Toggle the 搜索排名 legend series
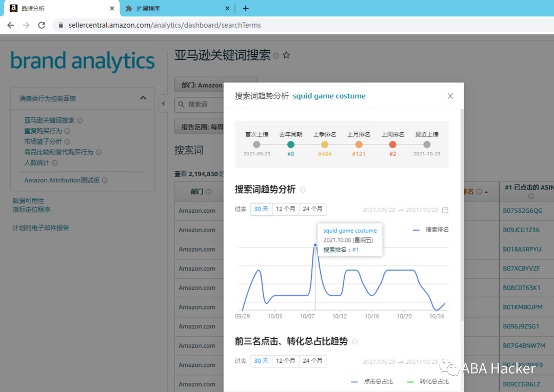The height and width of the screenshot is (392, 554). click(431, 230)
